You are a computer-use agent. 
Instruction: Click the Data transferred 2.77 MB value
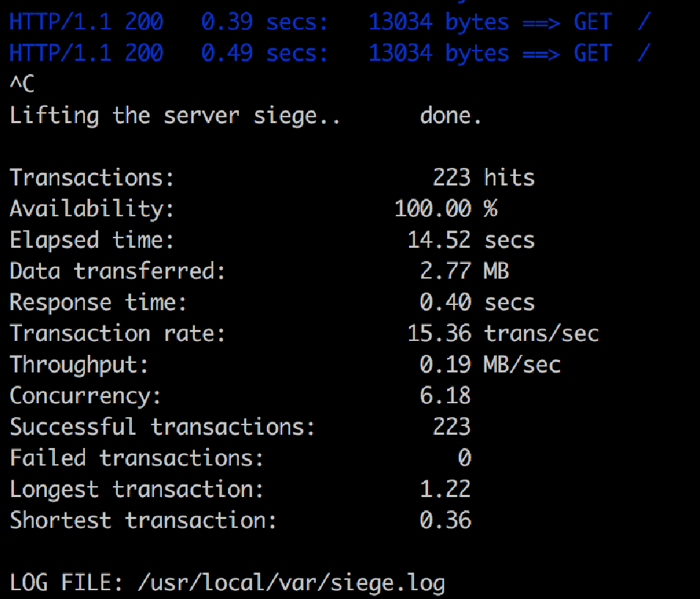click(464, 271)
